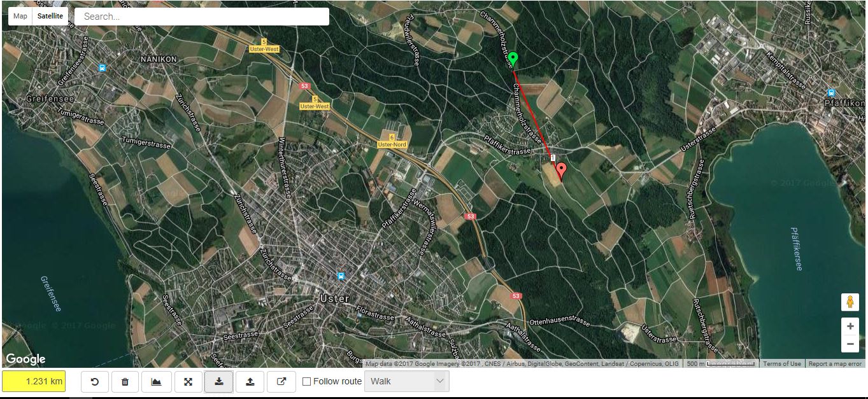Click the Greifensee town label

click(50, 99)
